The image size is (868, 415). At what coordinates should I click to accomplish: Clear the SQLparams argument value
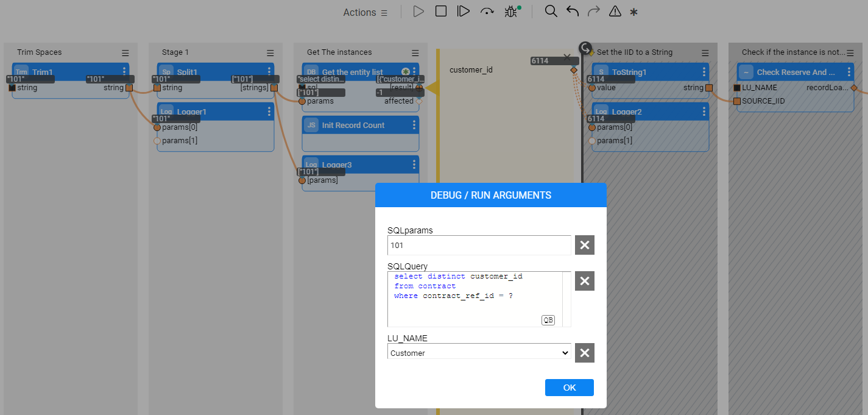pos(585,245)
